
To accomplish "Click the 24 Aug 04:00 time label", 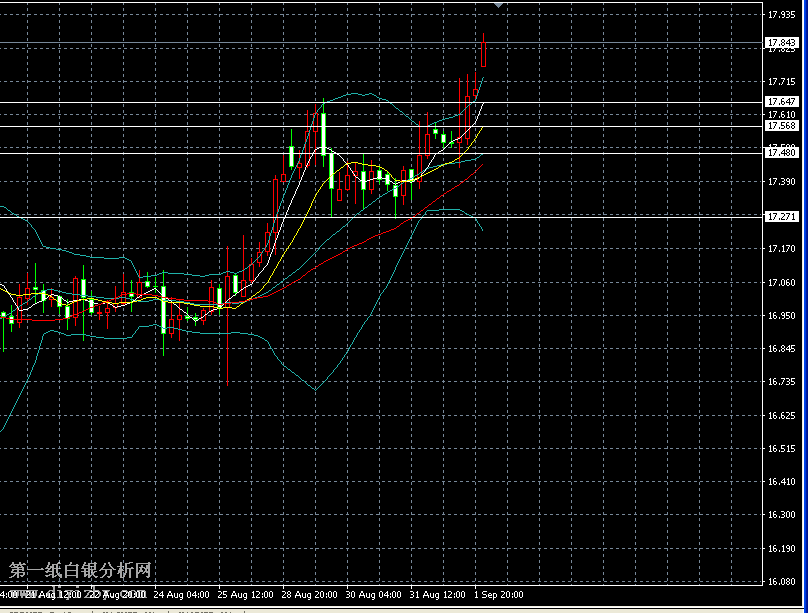I will 181,594.
